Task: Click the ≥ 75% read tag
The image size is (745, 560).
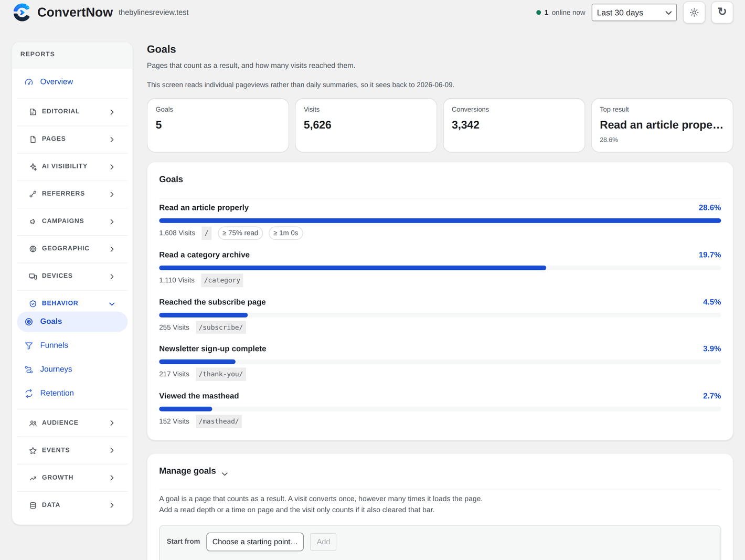Action: click(240, 233)
